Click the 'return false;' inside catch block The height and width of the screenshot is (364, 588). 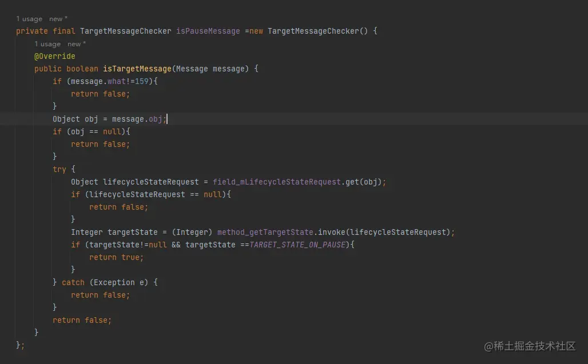101,295
